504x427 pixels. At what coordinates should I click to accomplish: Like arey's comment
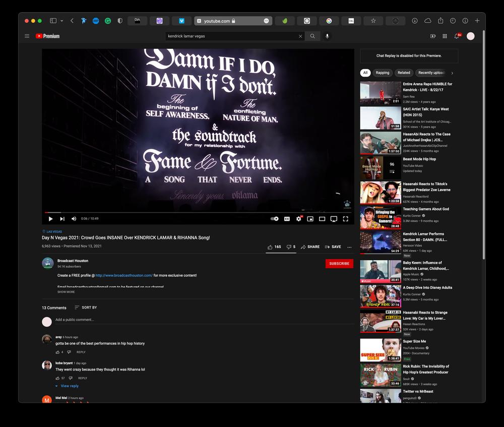57,352
